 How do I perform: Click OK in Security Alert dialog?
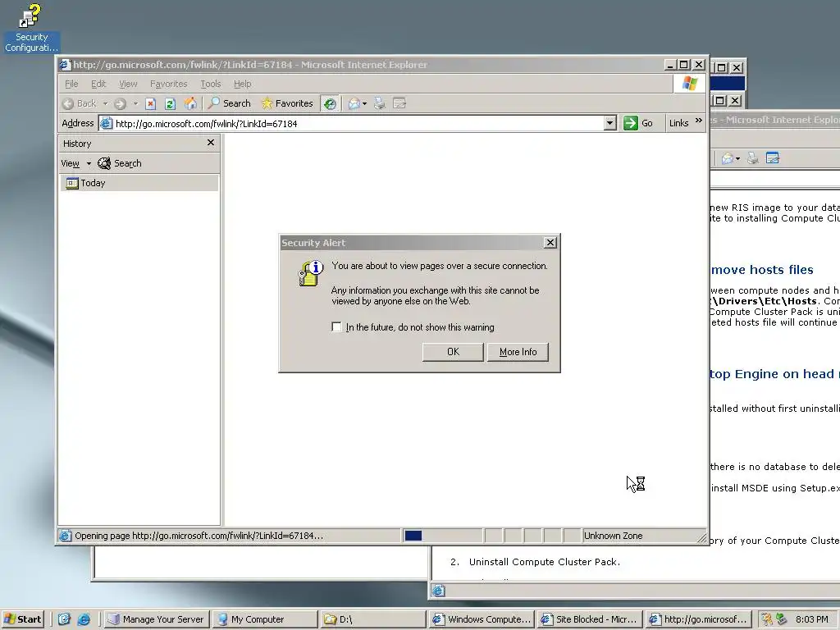click(453, 352)
